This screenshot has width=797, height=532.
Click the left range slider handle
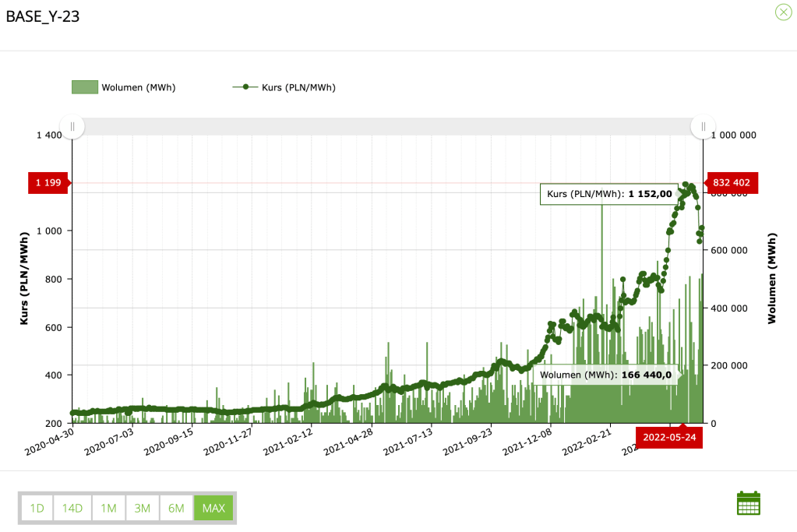[x=72, y=126]
